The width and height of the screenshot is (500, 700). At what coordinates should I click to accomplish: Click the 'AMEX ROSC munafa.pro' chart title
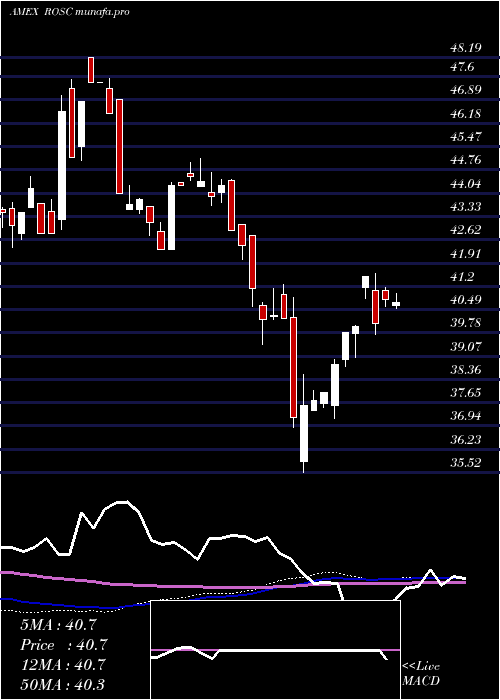69,12
